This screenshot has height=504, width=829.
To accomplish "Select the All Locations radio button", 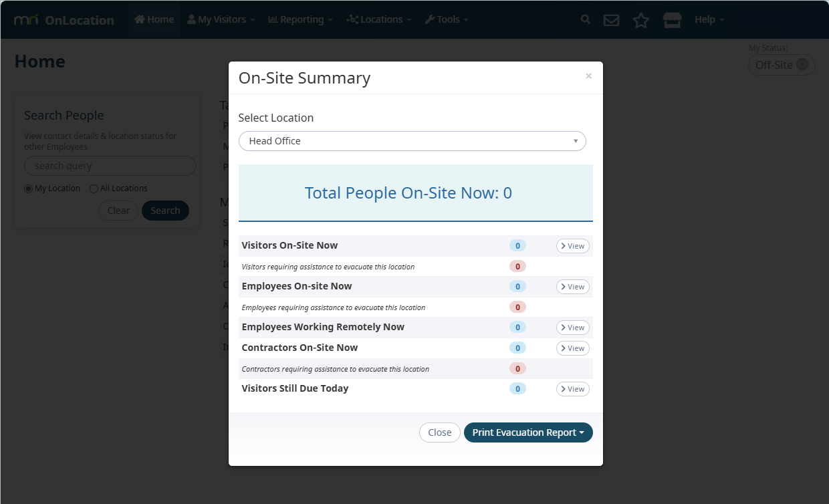I will [x=94, y=188].
